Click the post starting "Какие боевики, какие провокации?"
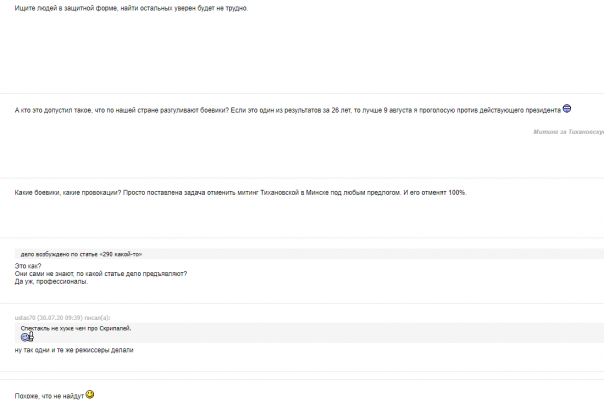Viewport: 604px width, 405px height. click(x=240, y=192)
